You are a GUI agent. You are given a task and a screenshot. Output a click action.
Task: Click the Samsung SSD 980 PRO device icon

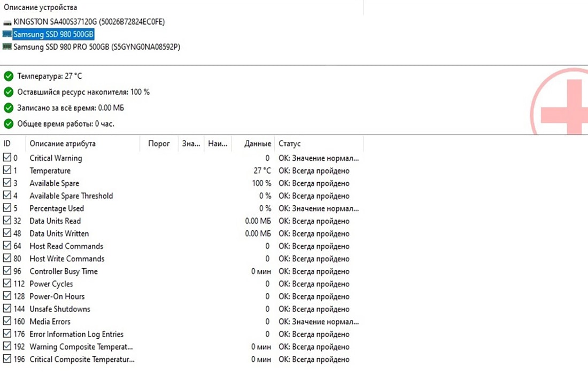[7, 46]
